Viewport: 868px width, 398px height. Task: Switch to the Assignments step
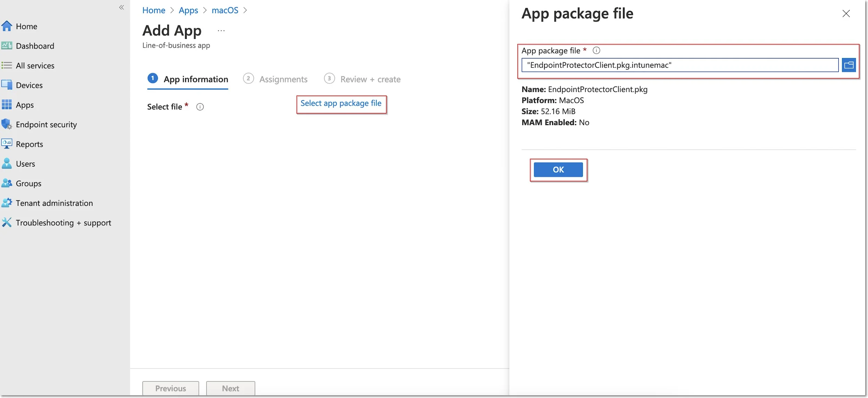pos(275,79)
